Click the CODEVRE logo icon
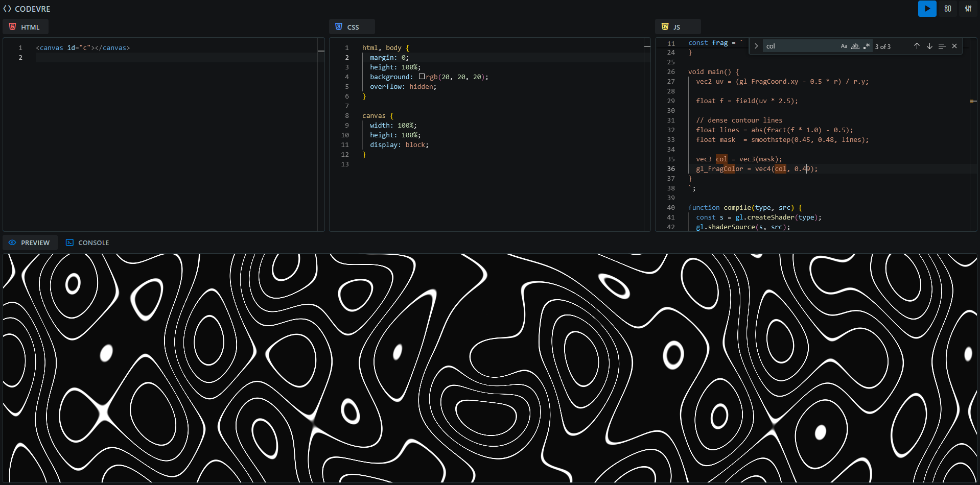Viewport: 980px width, 485px height. [x=7, y=8]
